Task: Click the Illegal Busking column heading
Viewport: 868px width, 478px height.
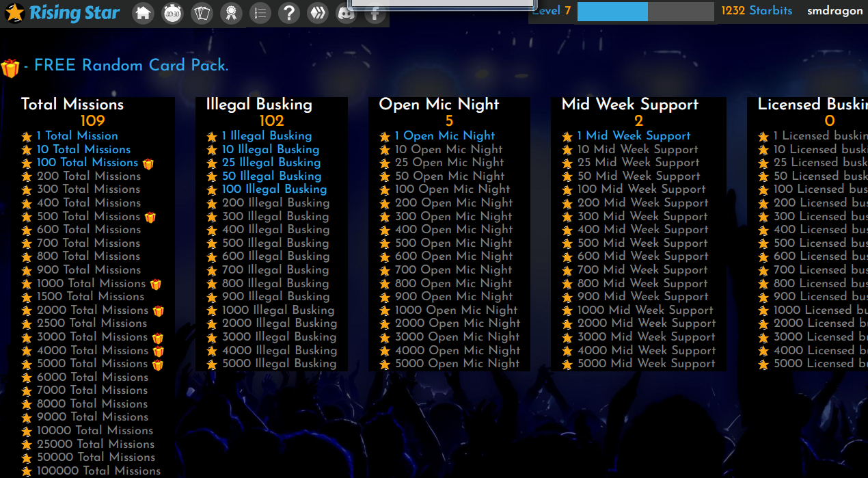Action: click(259, 104)
